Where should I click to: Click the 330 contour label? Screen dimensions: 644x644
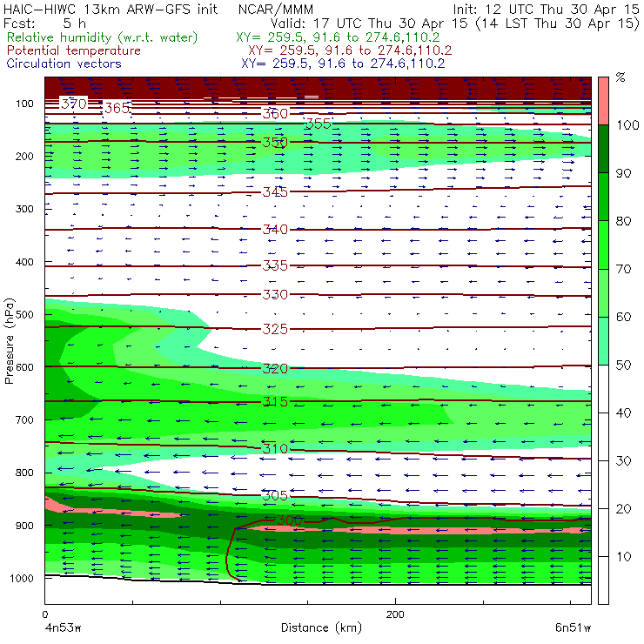point(275,294)
